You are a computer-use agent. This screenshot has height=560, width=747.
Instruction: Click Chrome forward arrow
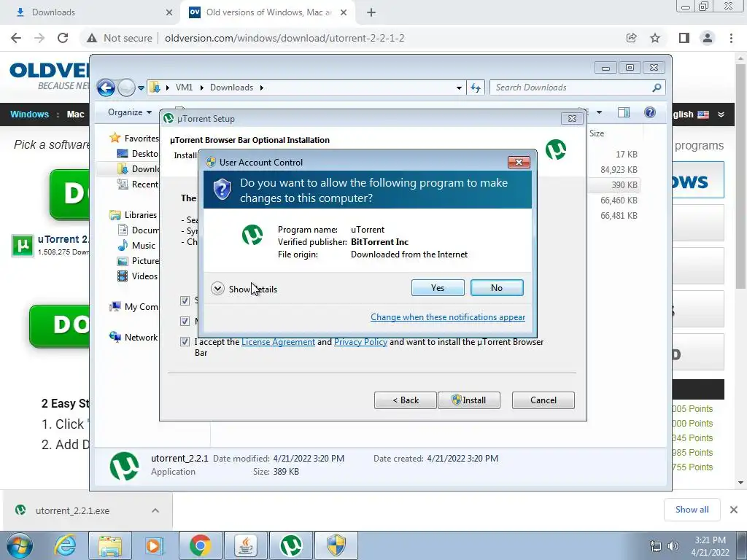tap(39, 38)
